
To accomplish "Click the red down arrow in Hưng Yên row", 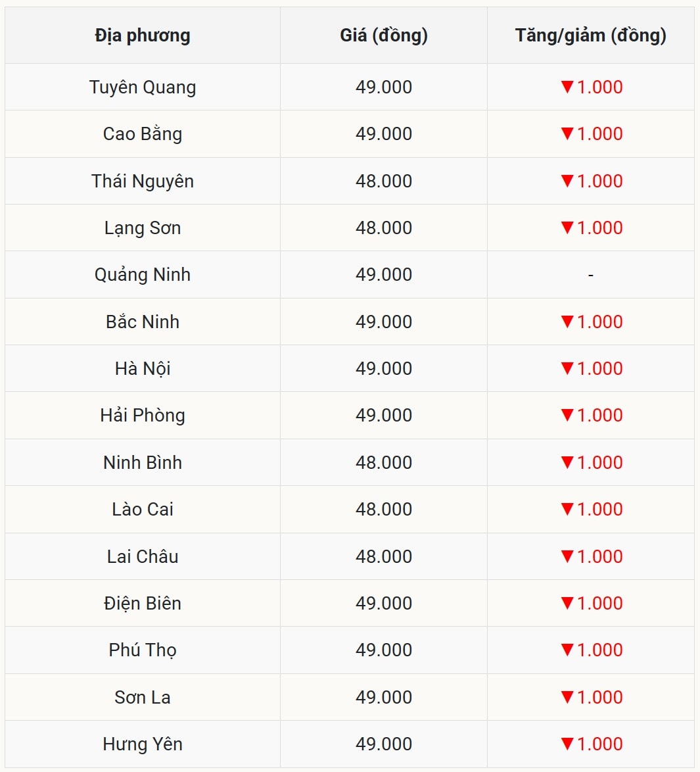I will (567, 744).
